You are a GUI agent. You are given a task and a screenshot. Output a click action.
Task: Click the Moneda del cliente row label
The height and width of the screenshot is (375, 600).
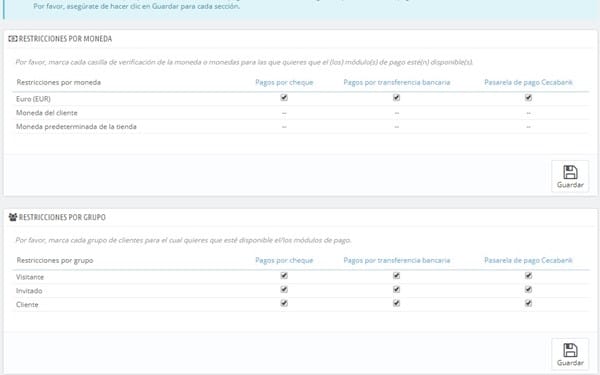tap(47, 113)
